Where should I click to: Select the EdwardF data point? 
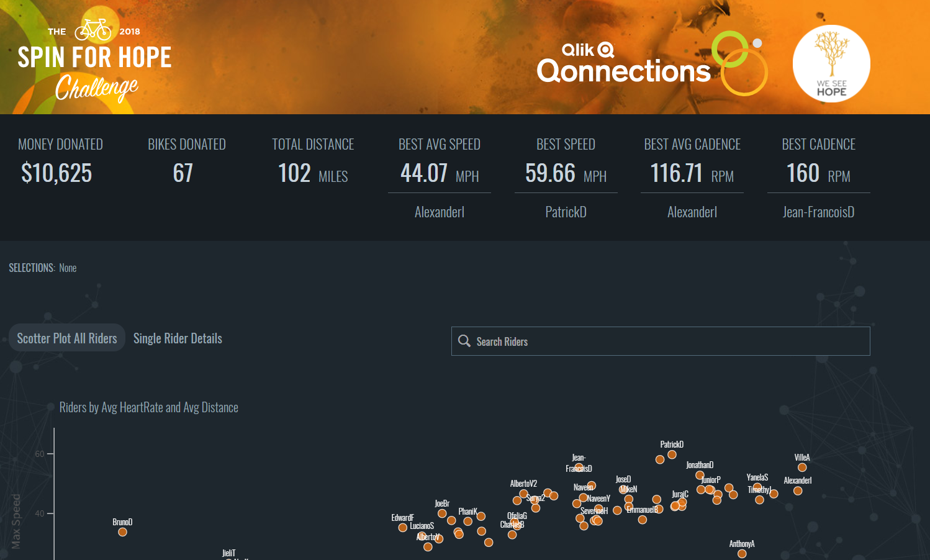click(403, 528)
